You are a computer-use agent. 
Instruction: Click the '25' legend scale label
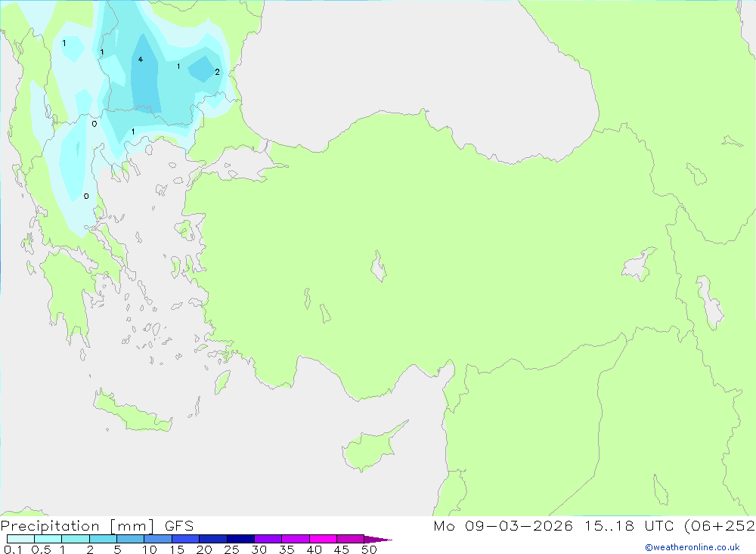coord(231,549)
